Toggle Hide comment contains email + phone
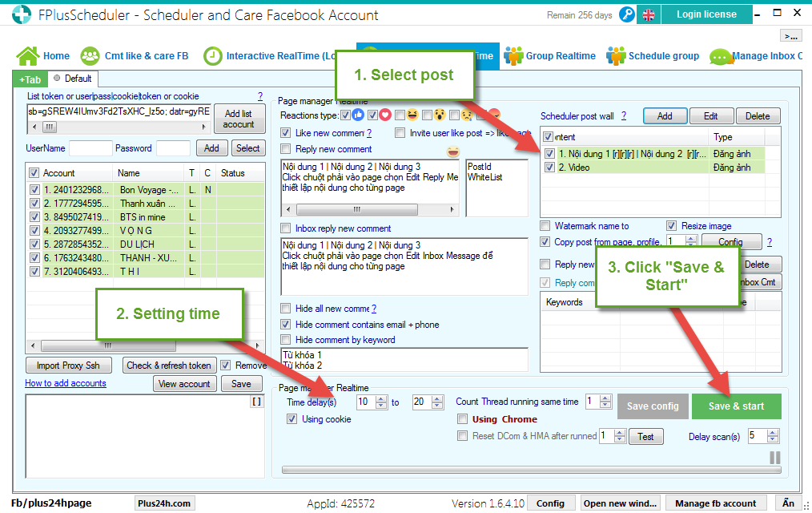This screenshot has height=513, width=812. pyautogui.click(x=285, y=325)
